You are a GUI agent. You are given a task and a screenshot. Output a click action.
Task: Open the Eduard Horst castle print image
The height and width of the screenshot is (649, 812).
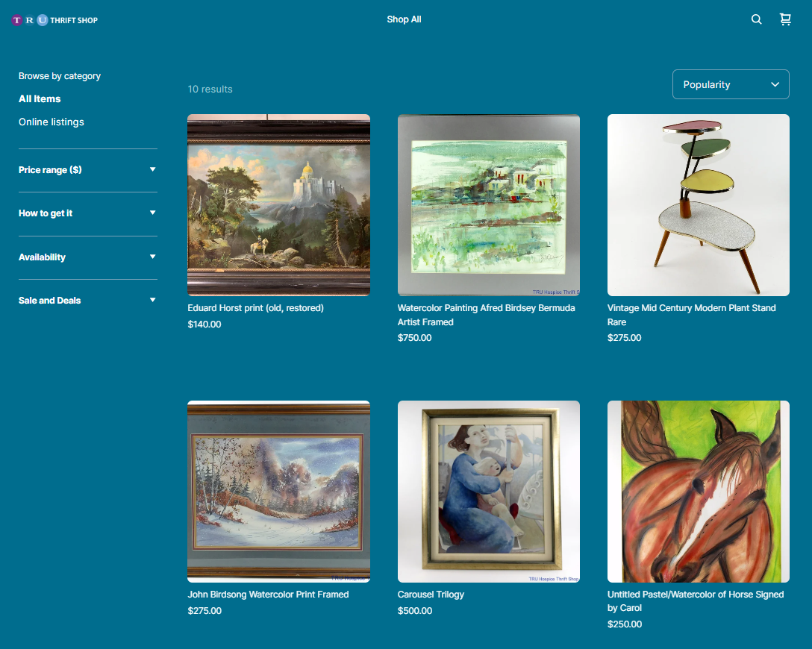[x=278, y=205]
